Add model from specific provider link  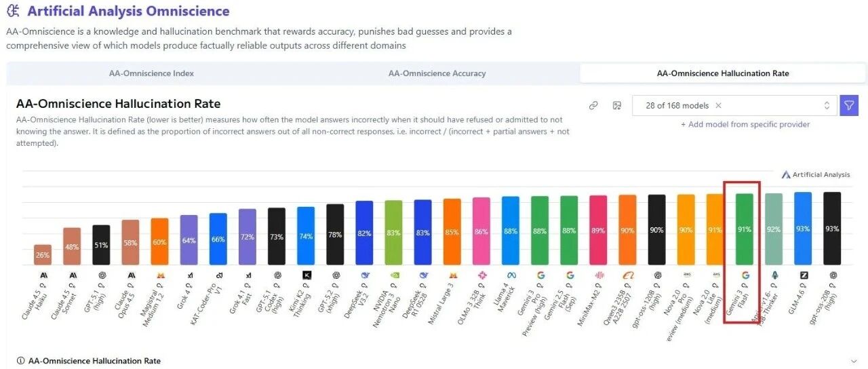745,124
